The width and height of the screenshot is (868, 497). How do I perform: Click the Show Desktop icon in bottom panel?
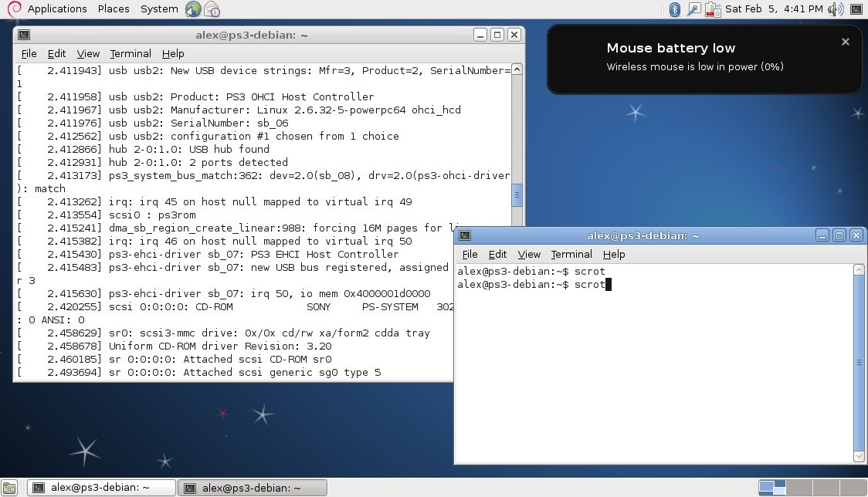(x=9, y=489)
